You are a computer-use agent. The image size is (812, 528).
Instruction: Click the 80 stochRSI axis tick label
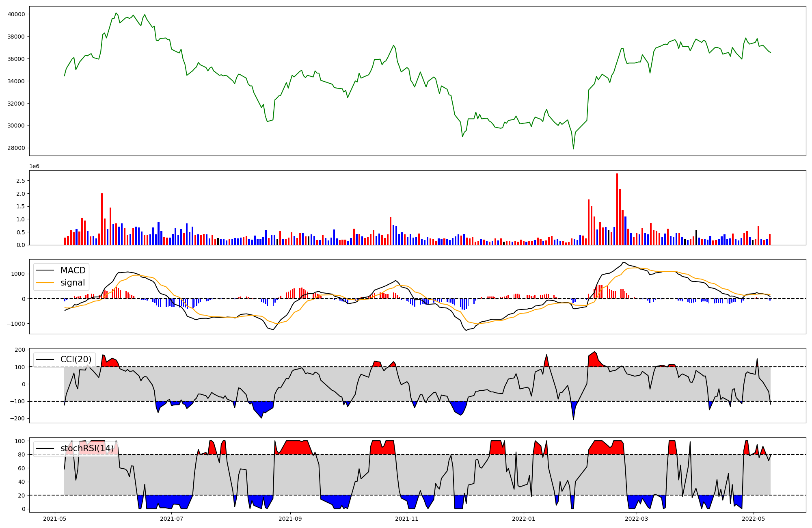[22, 454]
